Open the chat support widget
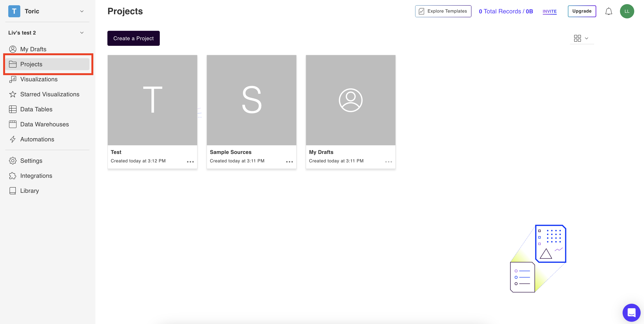Screen dimensions: 644x324 click(x=631, y=313)
